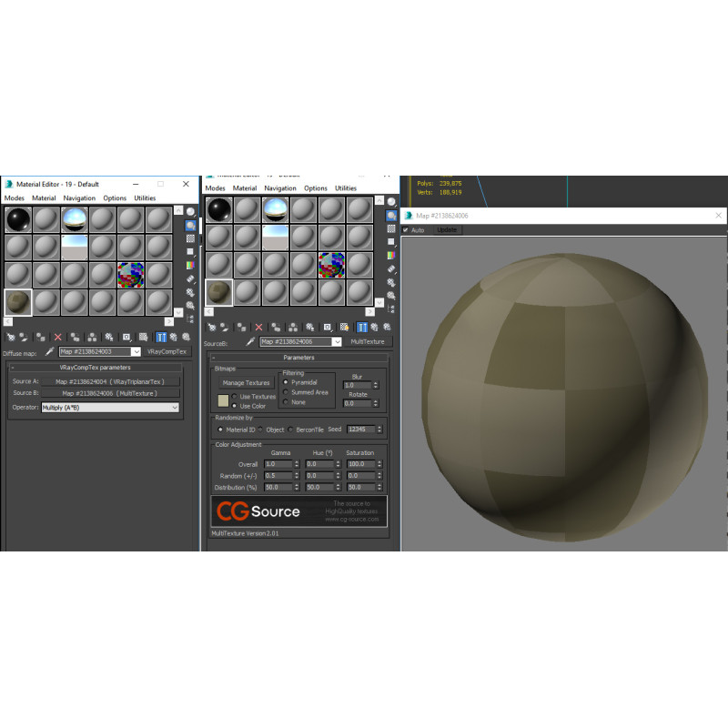Collapse the VRayCompTex parameters rollout
Screen dimensions: 728x728
tap(13, 368)
